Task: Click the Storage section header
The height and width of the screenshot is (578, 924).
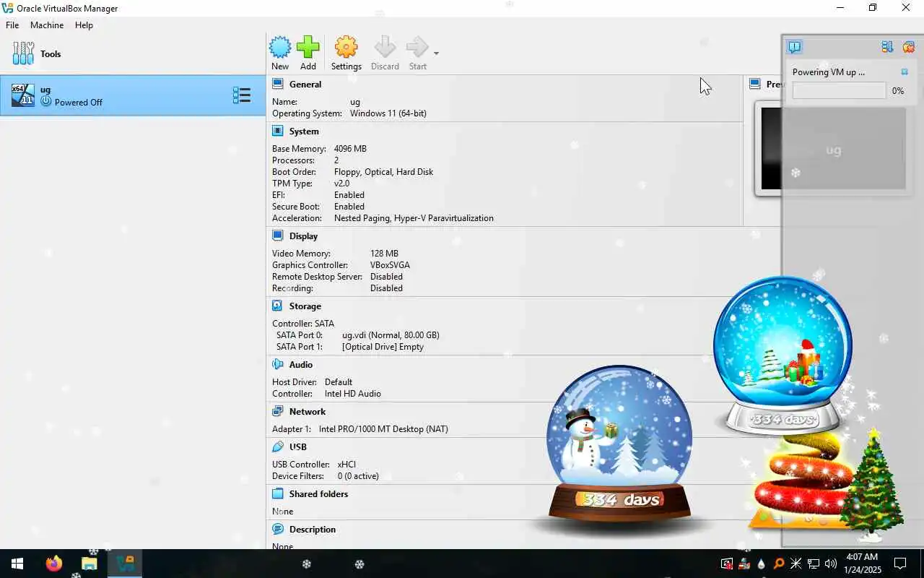Action: click(305, 306)
